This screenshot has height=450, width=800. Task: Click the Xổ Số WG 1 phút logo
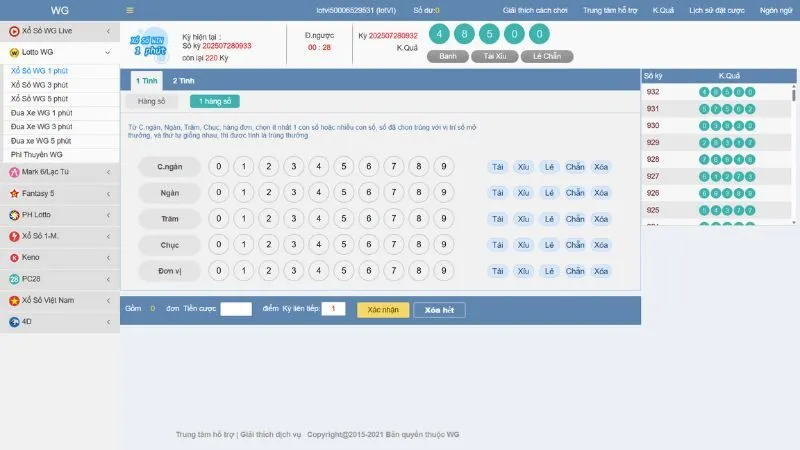tap(150, 45)
